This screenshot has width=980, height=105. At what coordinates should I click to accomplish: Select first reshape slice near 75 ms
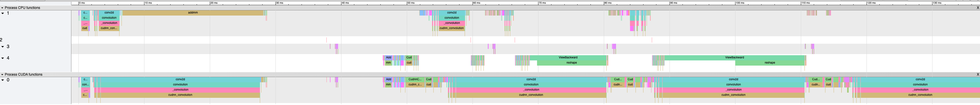[x=572, y=63]
